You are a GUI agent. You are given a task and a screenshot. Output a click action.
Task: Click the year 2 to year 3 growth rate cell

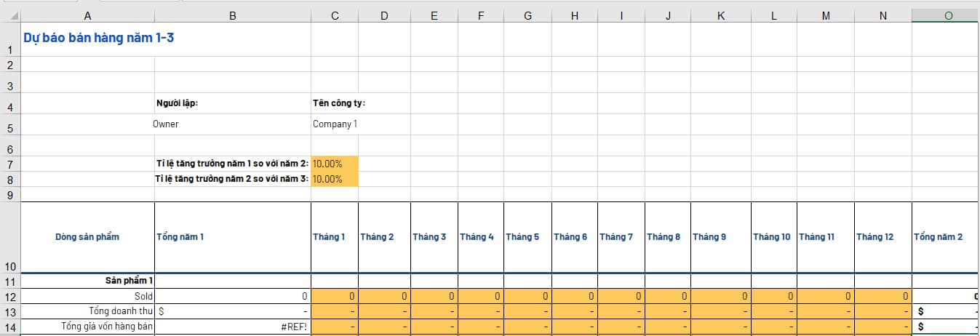335,179
